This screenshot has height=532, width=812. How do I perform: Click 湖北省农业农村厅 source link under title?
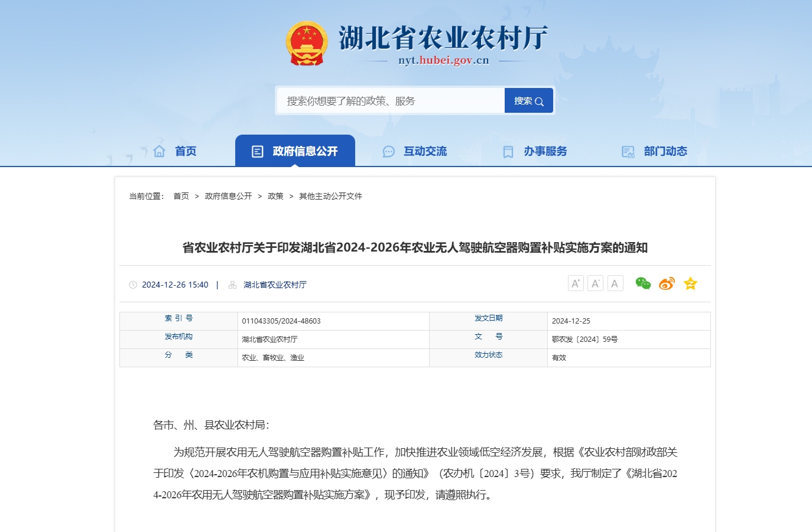coord(275,285)
